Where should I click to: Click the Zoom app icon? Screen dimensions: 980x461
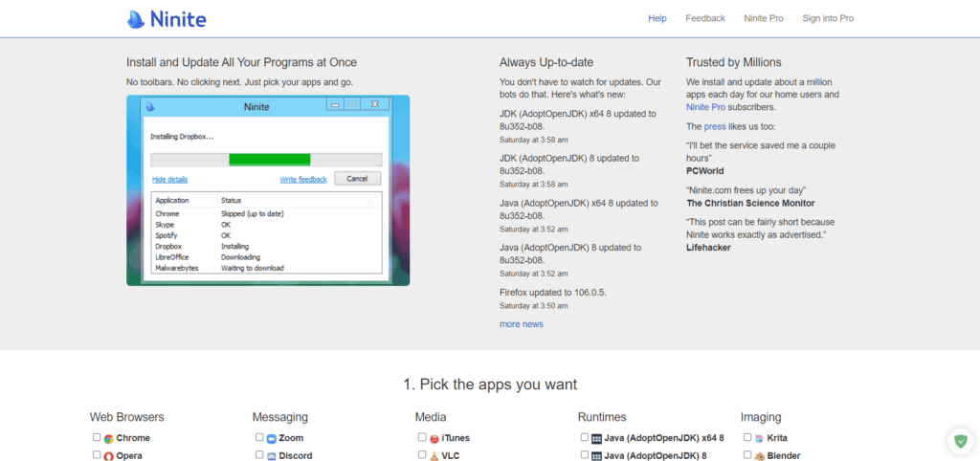[271, 438]
